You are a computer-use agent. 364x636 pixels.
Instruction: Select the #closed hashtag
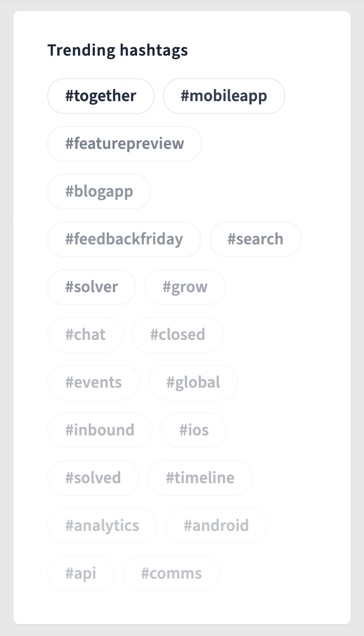click(178, 334)
